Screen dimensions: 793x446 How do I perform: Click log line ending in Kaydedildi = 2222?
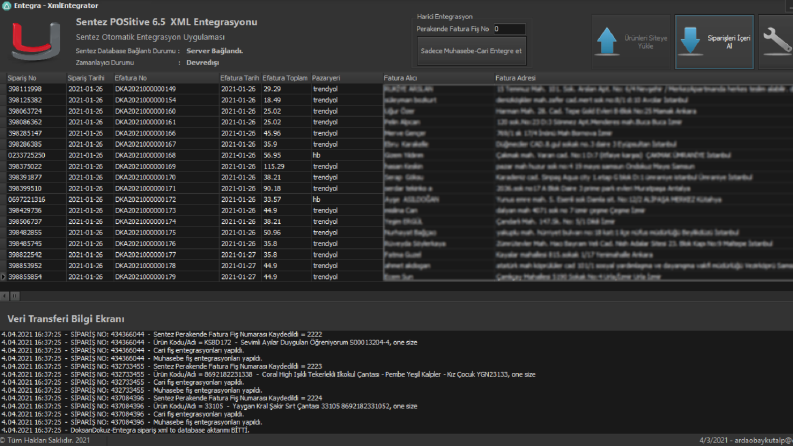coord(162,334)
